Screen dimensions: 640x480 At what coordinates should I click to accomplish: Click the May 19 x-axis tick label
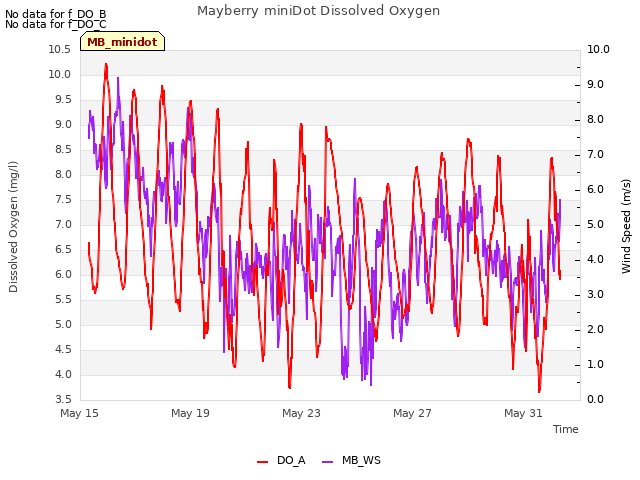tap(190, 413)
